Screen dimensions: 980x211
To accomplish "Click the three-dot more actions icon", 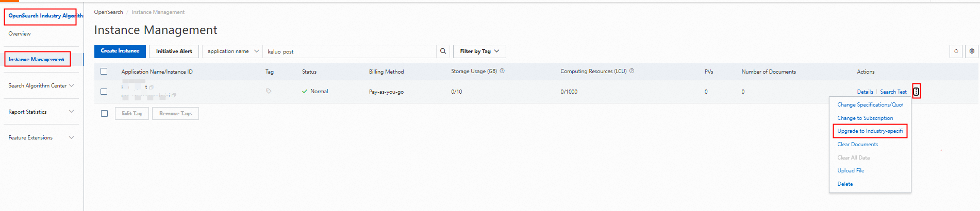I will click(916, 92).
